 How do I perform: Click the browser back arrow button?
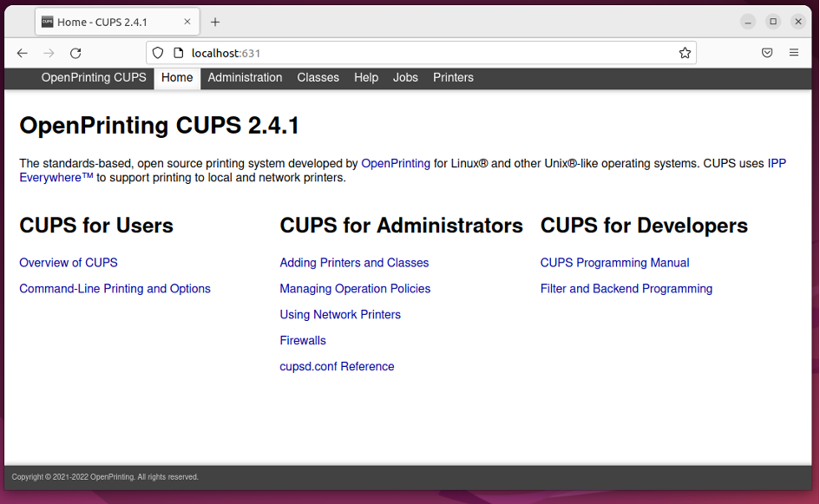coord(23,53)
